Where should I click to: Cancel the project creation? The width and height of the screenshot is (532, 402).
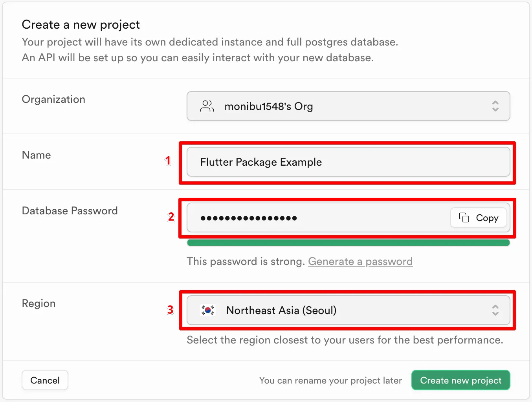tap(45, 380)
